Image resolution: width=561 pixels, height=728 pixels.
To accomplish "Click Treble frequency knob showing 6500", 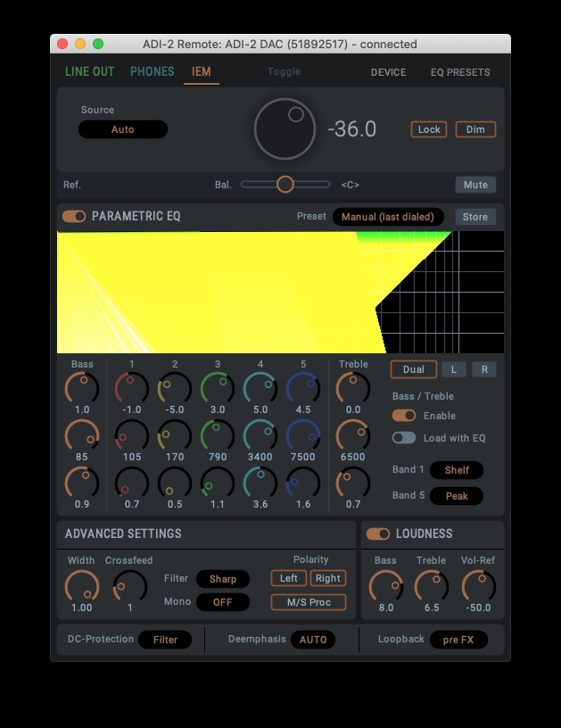I will pos(353,435).
